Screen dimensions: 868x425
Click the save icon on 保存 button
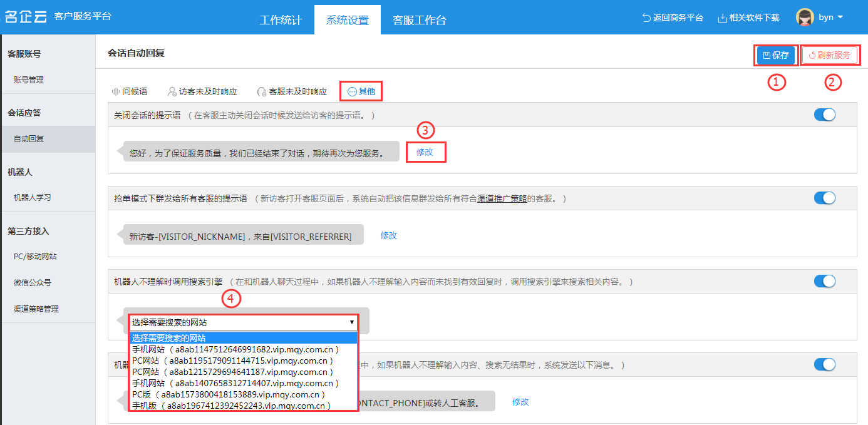[767, 55]
